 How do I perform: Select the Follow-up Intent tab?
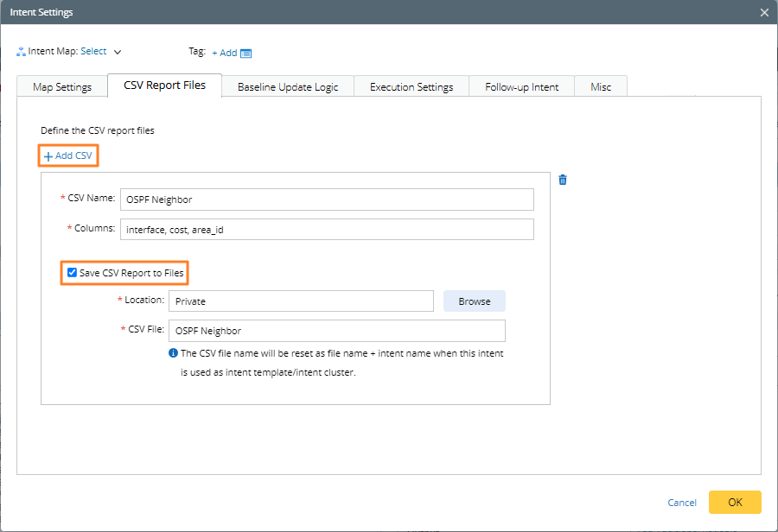(x=521, y=87)
